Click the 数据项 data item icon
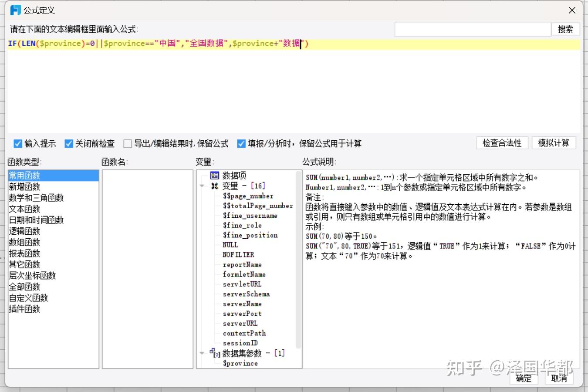The image size is (588, 392). tap(214, 175)
